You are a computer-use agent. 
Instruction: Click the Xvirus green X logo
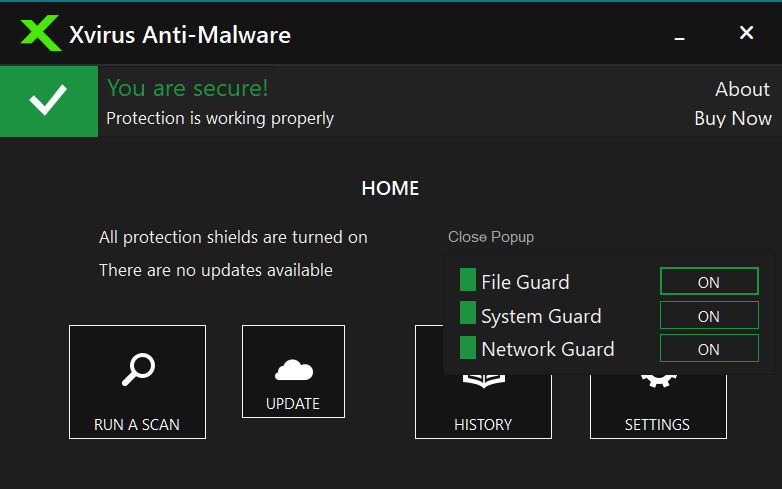point(41,33)
